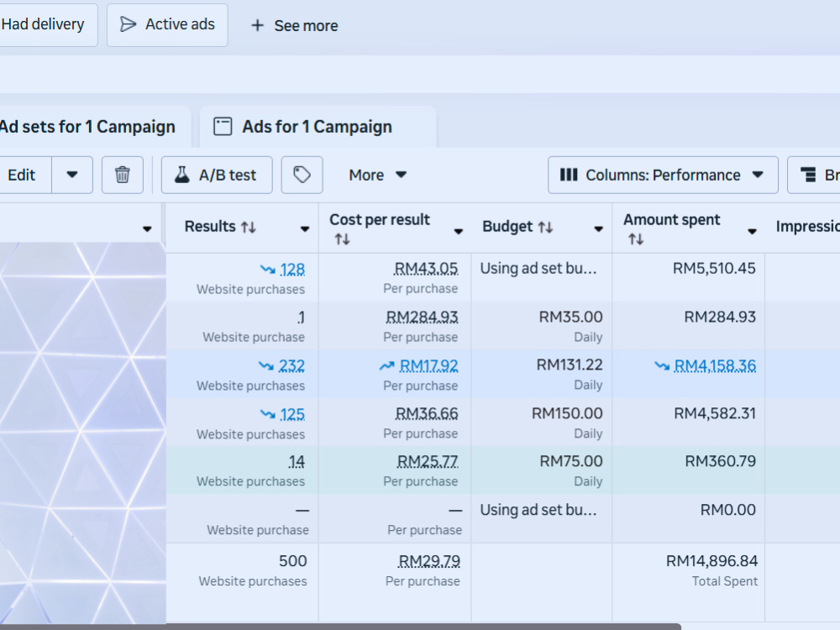This screenshot has width=840, height=630.
Task: Open Budget column options arrow
Action: pyautogui.click(x=598, y=229)
